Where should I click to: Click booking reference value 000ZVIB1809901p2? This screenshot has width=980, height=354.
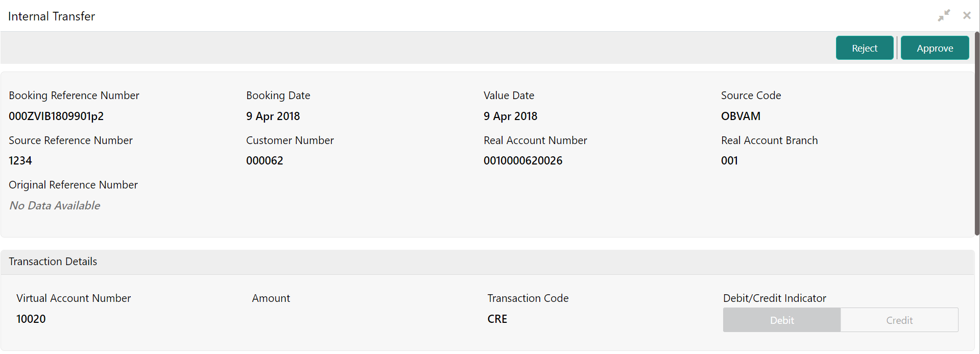(56, 116)
